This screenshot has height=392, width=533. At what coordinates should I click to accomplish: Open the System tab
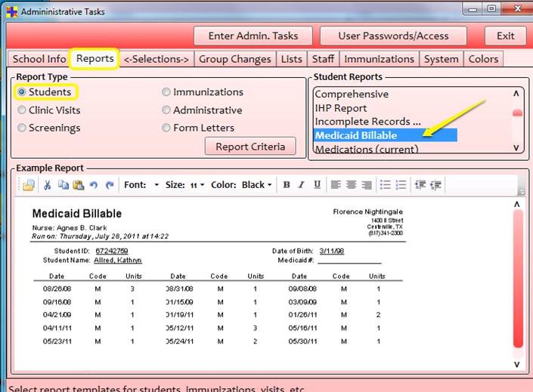point(442,59)
